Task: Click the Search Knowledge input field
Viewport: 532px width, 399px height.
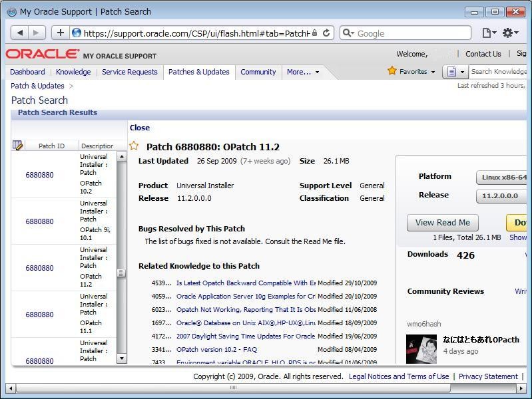Action: click(x=499, y=72)
